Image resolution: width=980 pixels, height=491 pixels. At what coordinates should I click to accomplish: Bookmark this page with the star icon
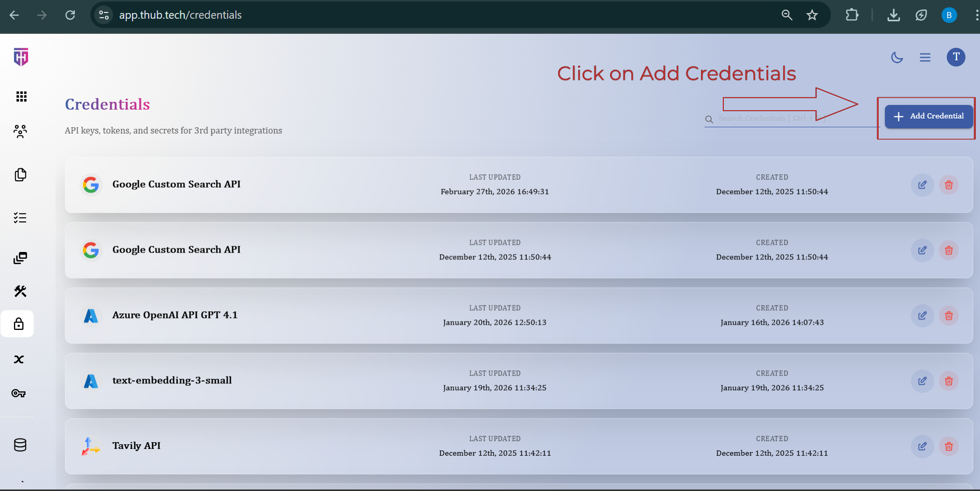tap(812, 15)
